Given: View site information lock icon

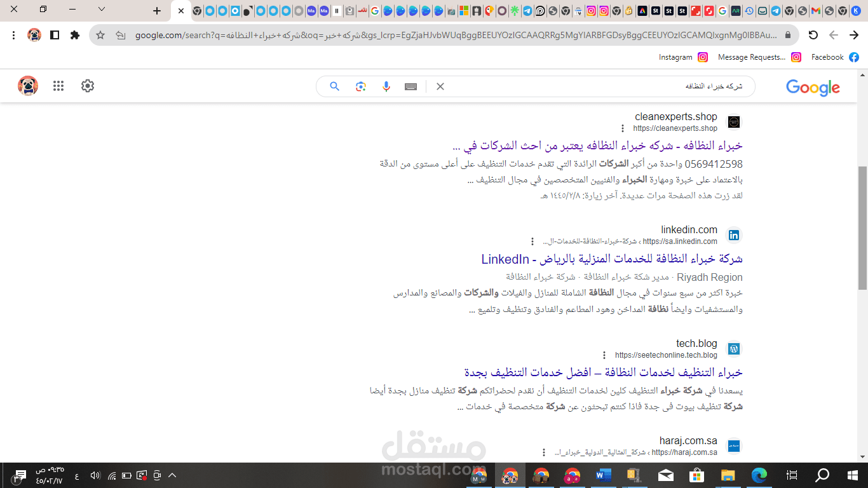Looking at the screenshot, I should (x=788, y=35).
